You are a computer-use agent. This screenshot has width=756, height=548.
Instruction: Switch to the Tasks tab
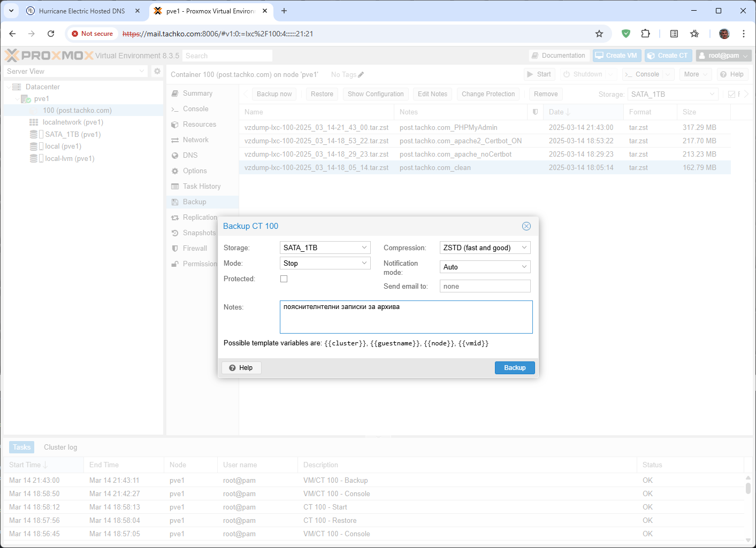[22, 447]
